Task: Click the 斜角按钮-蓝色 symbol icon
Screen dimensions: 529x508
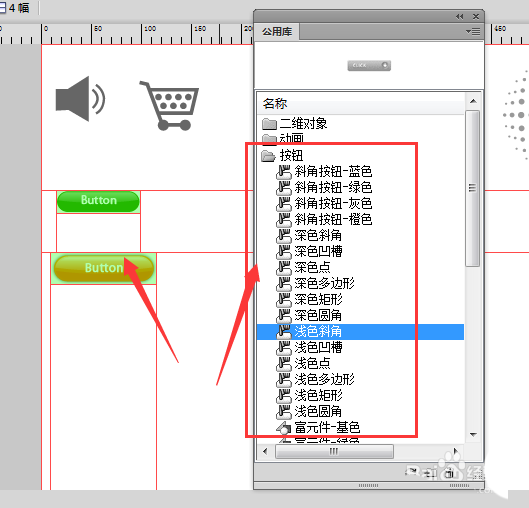Action: (284, 172)
